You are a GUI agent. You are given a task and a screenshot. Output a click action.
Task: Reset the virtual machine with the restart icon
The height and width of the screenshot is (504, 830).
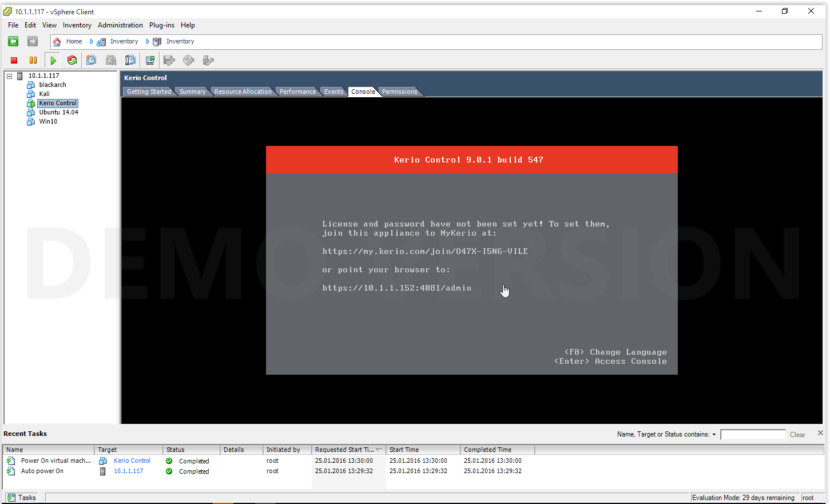tap(72, 60)
